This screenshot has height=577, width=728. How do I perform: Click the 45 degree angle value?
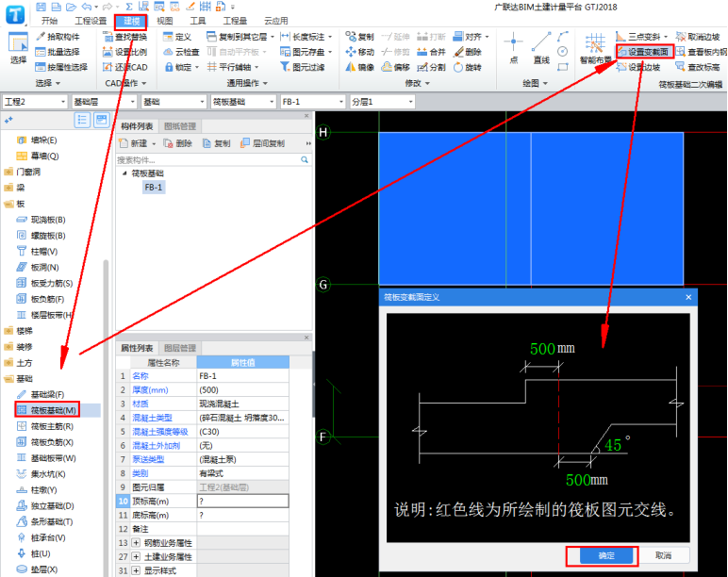pos(613,445)
